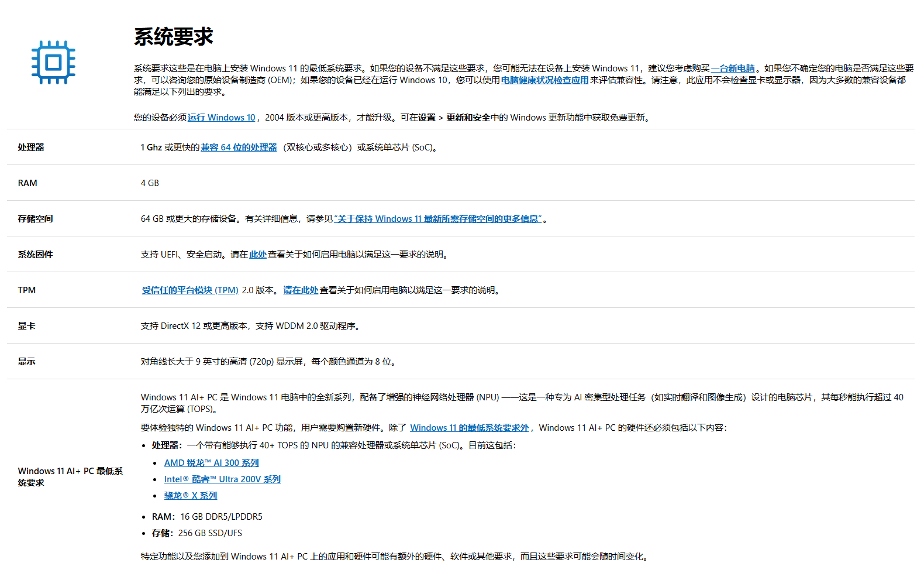Open the 一台新电脑 link
The image size is (924, 573).
tap(733, 68)
